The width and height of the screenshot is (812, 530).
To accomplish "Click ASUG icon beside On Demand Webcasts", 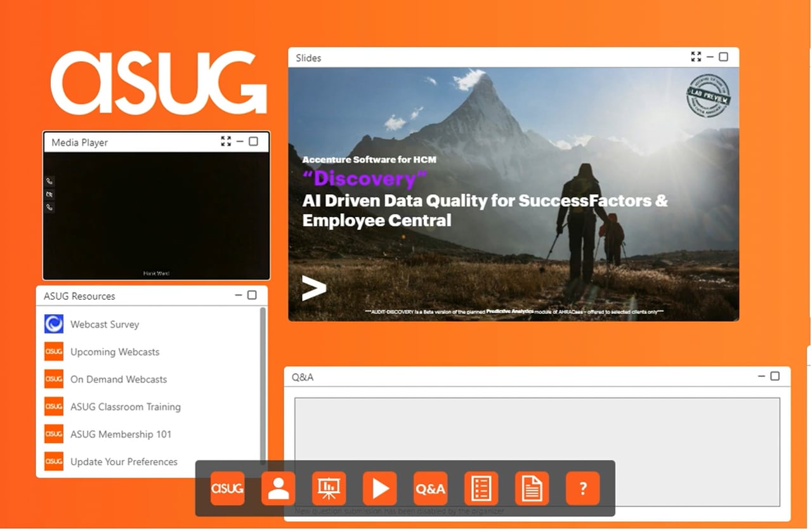I will 54,379.
